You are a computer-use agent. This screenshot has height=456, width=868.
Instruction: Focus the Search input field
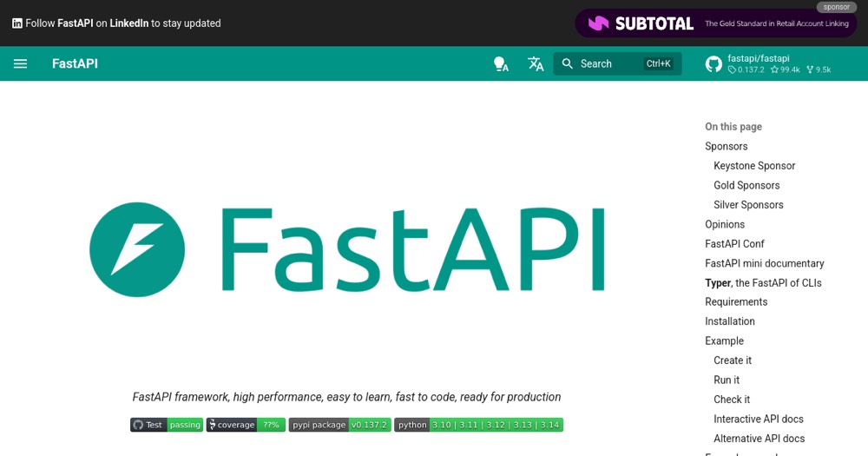click(617, 63)
